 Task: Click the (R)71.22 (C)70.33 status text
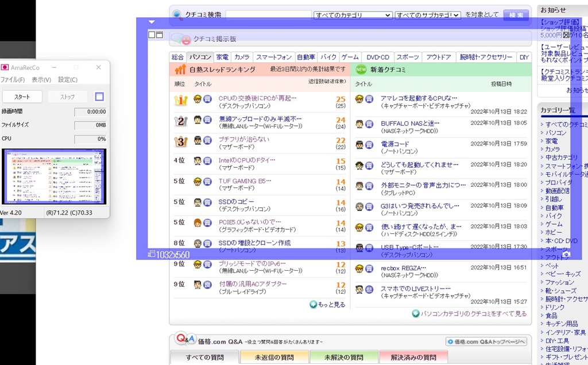click(x=69, y=213)
